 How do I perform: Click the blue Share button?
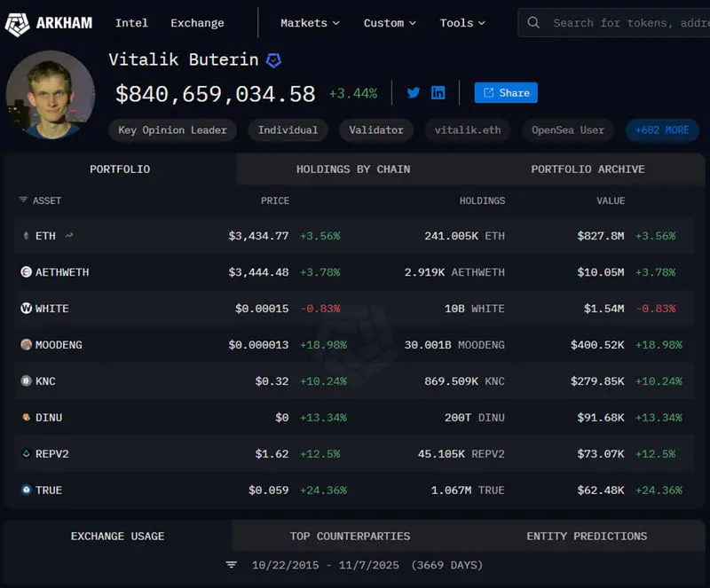pyautogui.click(x=506, y=93)
